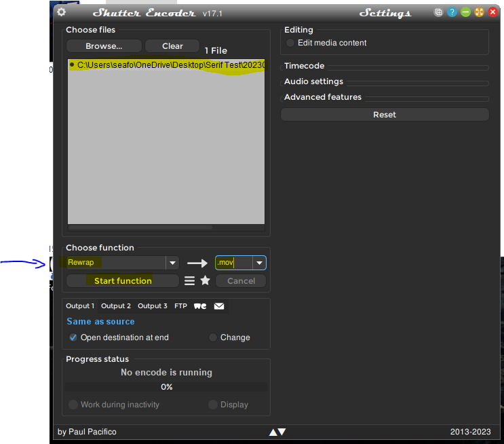Switch to the Output 2 tab

pos(116,306)
